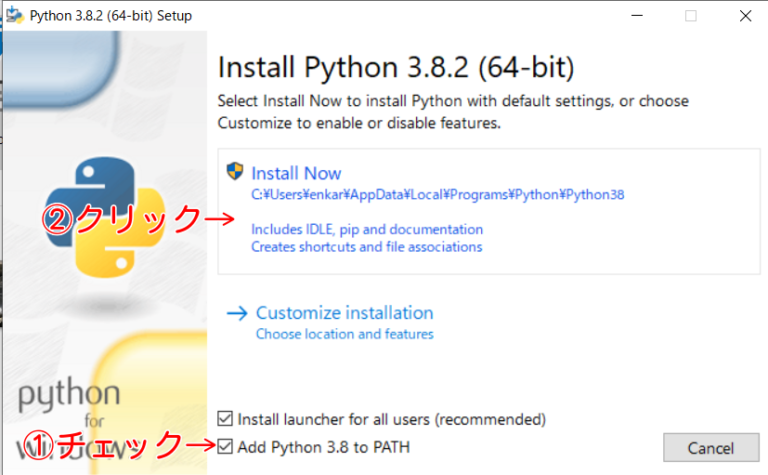Toggle "Install launcher for all users" checkbox
The image size is (768, 475).
click(x=226, y=418)
